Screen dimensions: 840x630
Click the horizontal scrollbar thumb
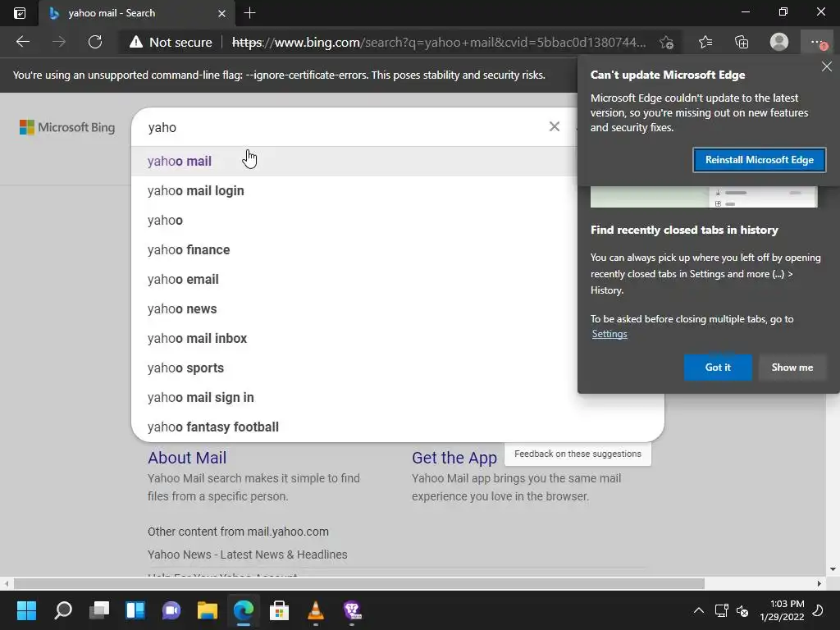(359, 583)
